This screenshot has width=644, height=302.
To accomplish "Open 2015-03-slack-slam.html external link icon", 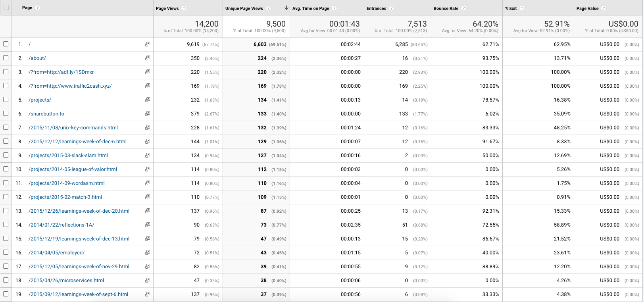I will (x=148, y=155).
